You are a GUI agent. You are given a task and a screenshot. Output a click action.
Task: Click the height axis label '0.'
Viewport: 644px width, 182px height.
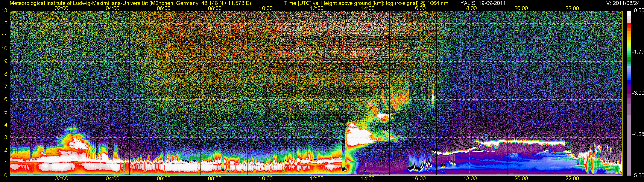6,176
